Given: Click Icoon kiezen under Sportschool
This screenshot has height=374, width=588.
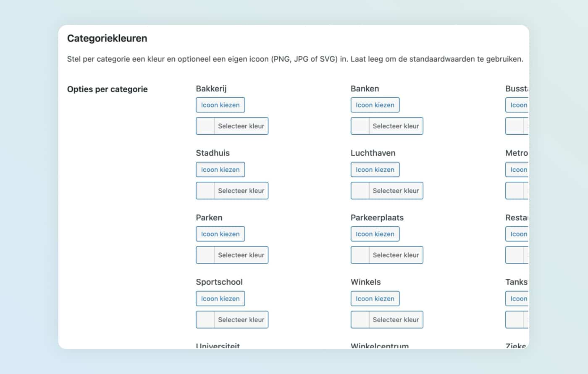Looking at the screenshot, I should [220, 298].
